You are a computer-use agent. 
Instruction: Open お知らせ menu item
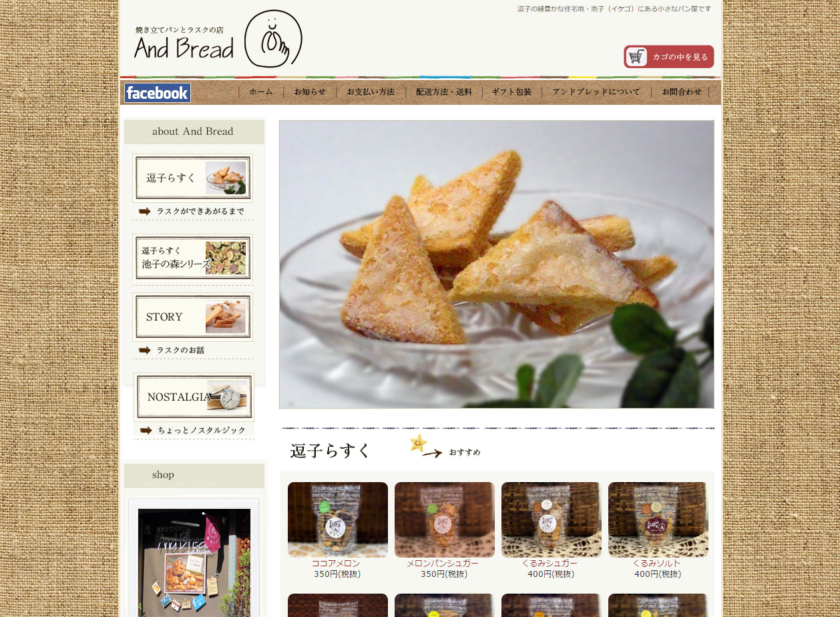coord(310,92)
